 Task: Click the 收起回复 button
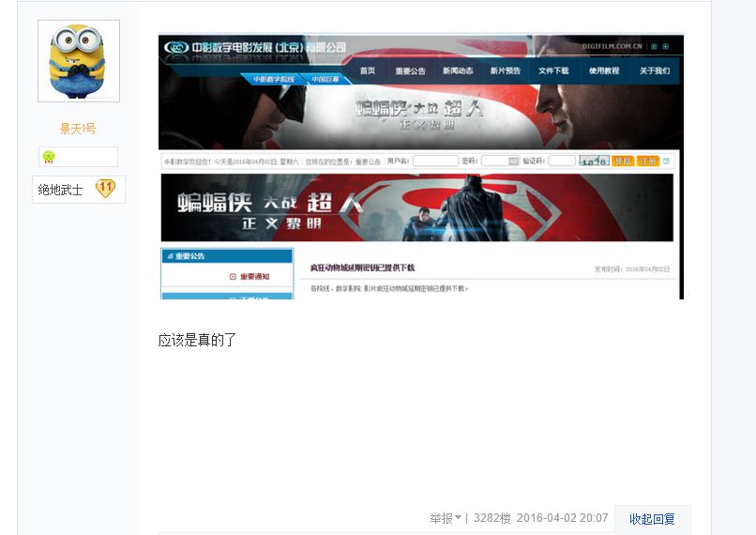point(652,519)
